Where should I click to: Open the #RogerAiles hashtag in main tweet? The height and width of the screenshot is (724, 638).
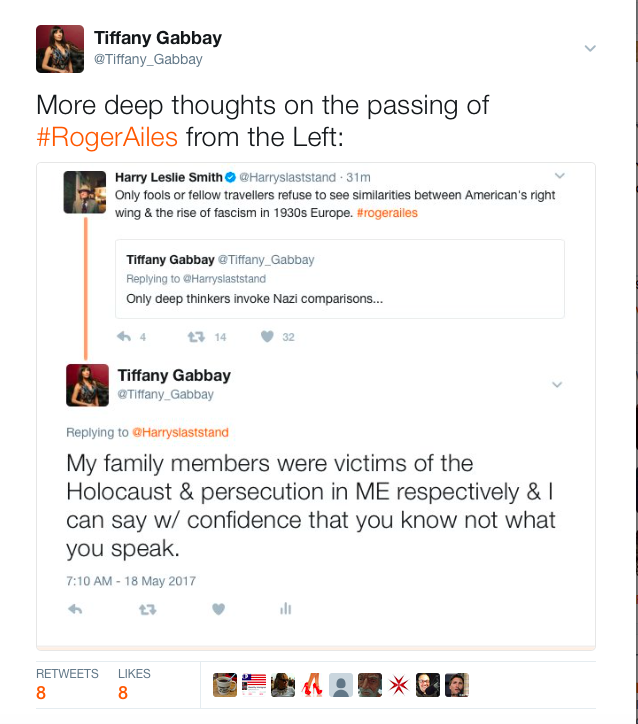click(x=107, y=137)
